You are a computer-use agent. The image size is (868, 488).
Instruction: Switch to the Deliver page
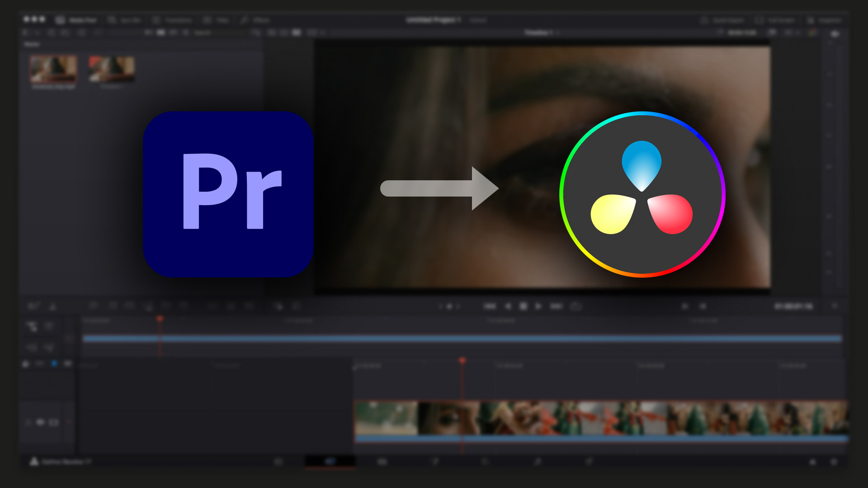click(x=589, y=462)
